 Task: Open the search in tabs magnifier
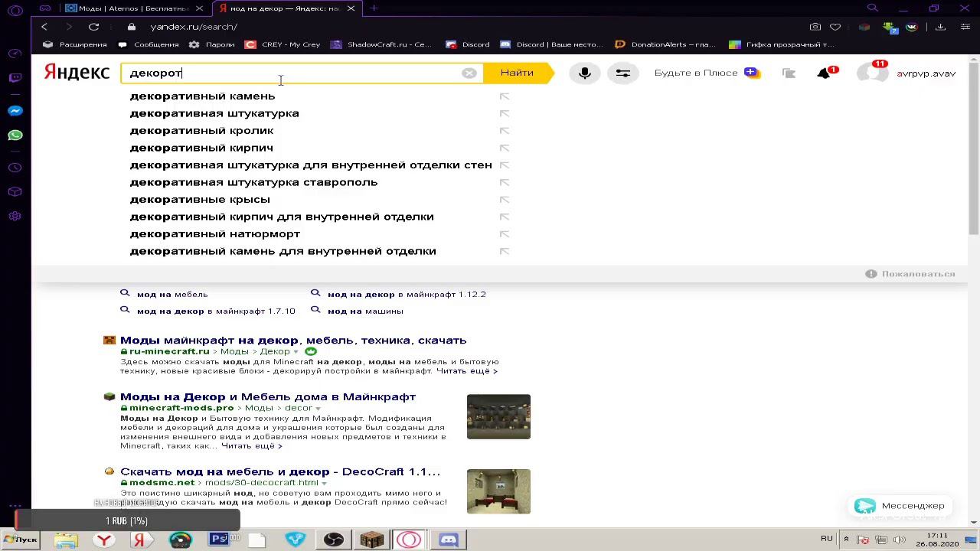tap(872, 8)
